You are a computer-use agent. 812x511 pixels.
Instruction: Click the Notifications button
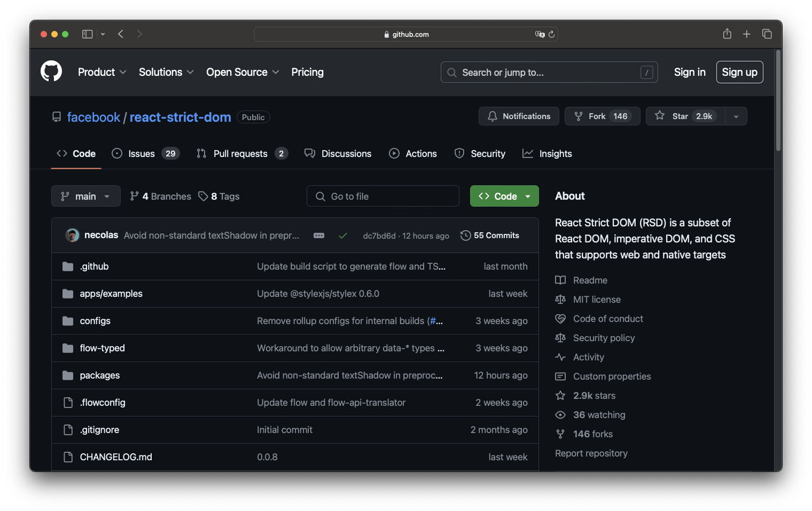tap(519, 116)
